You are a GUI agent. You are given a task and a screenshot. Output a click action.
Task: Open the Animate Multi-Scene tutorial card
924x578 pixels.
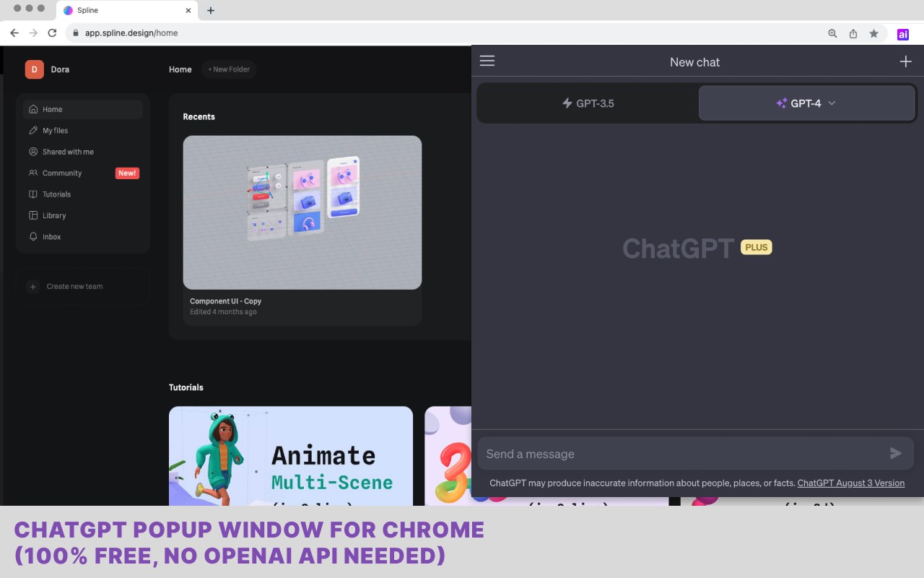(x=291, y=456)
